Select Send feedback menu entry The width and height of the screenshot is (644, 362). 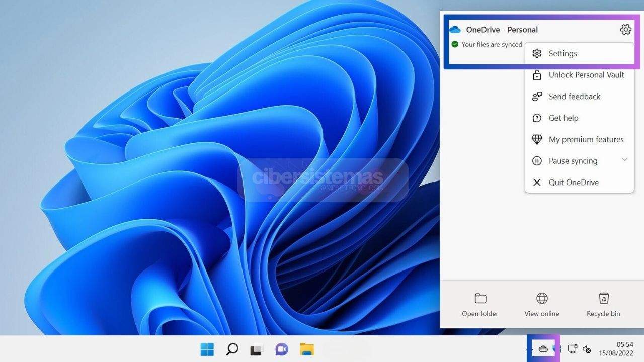579,97
